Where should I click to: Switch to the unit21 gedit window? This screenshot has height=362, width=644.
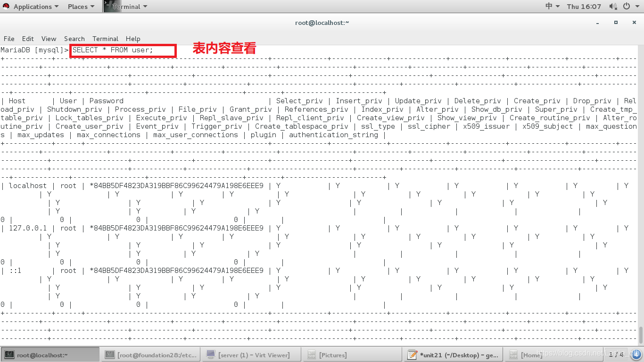pyautogui.click(x=453, y=355)
